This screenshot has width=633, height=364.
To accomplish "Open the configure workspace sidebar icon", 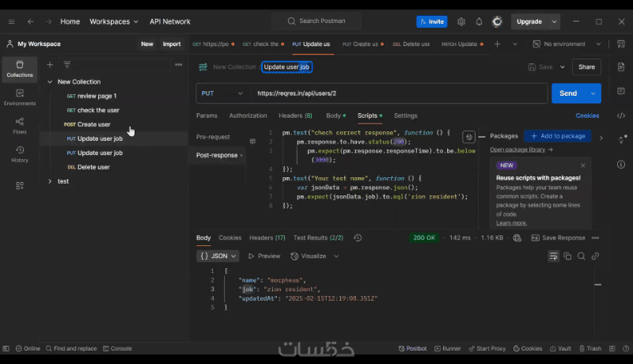I will click(x=19, y=186).
